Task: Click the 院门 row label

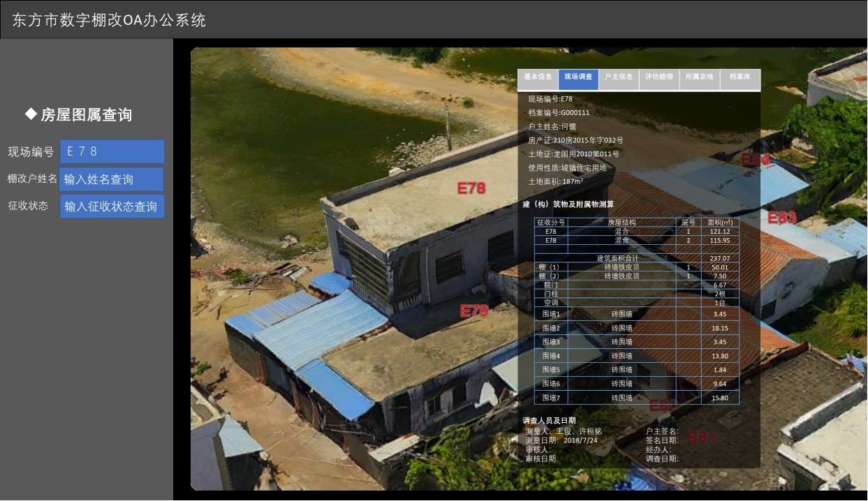Action: pos(551,285)
